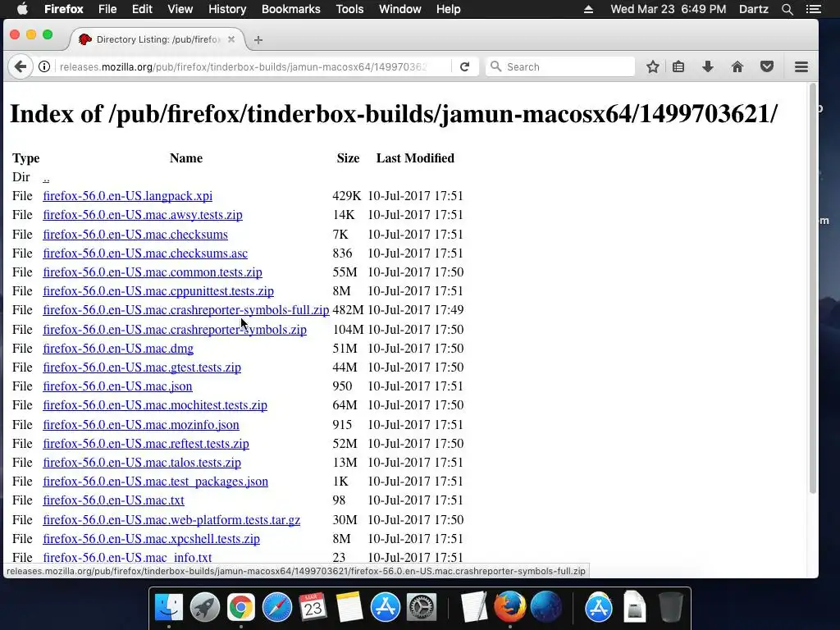Download mac.web-platform.tests.tar.gz file

[171, 519]
